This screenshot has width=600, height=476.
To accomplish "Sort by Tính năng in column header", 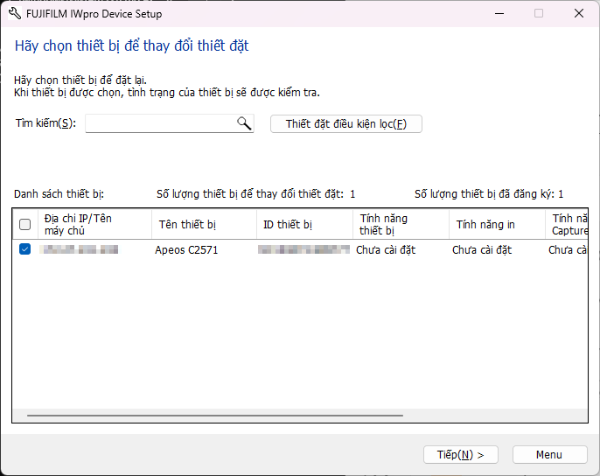I will (x=497, y=224).
